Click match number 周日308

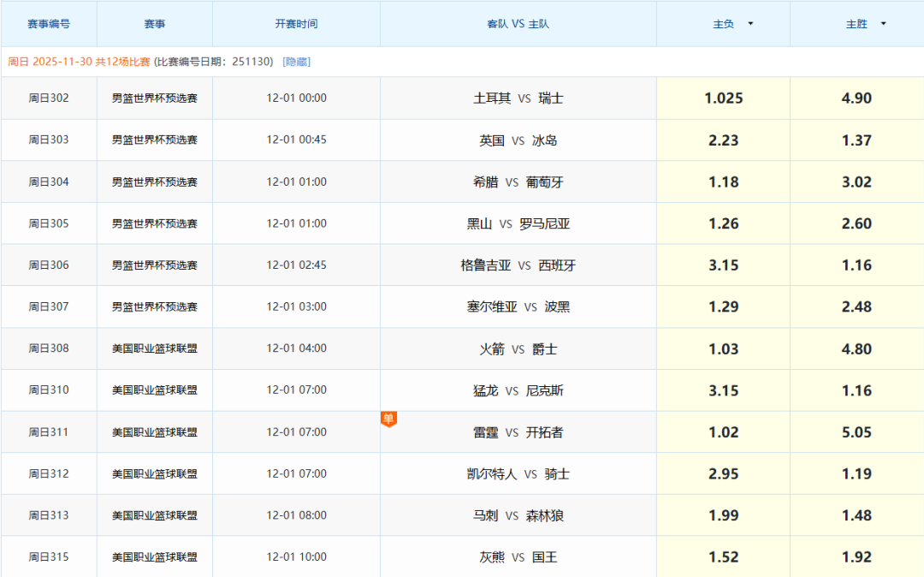coord(49,348)
